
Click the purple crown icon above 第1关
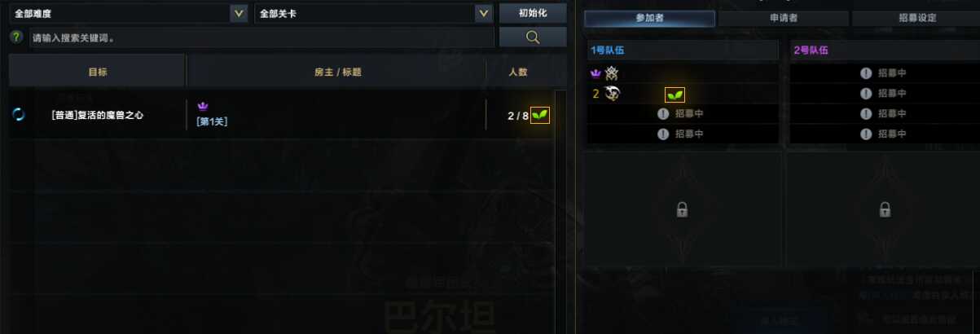(204, 106)
